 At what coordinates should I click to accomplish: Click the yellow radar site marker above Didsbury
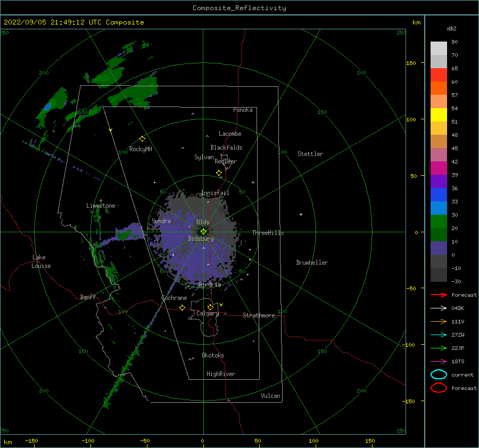click(x=203, y=232)
